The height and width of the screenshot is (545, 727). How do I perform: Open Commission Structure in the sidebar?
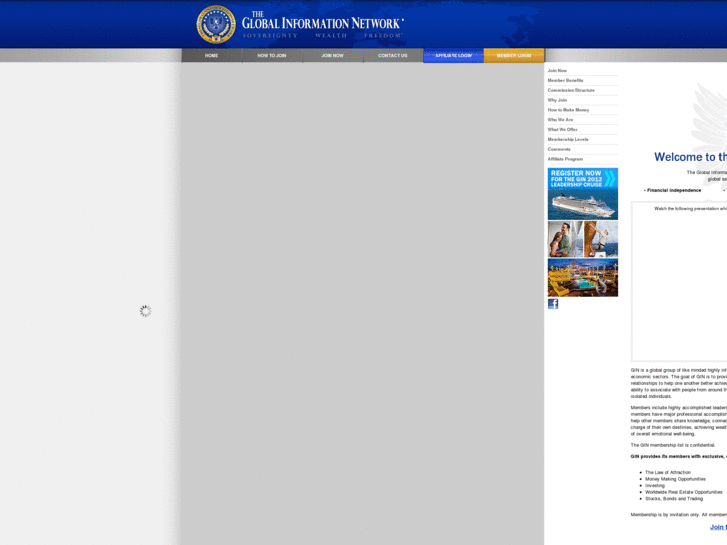571,90
